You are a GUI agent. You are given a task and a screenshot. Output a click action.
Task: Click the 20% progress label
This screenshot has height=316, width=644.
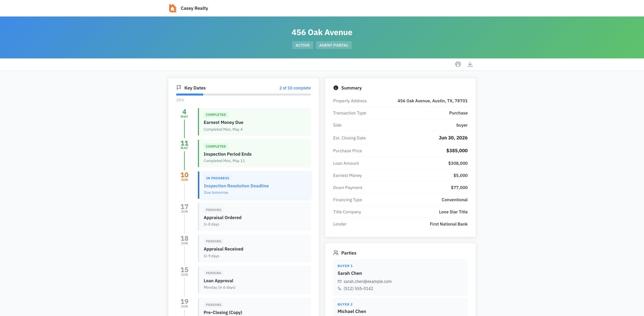[180, 100]
